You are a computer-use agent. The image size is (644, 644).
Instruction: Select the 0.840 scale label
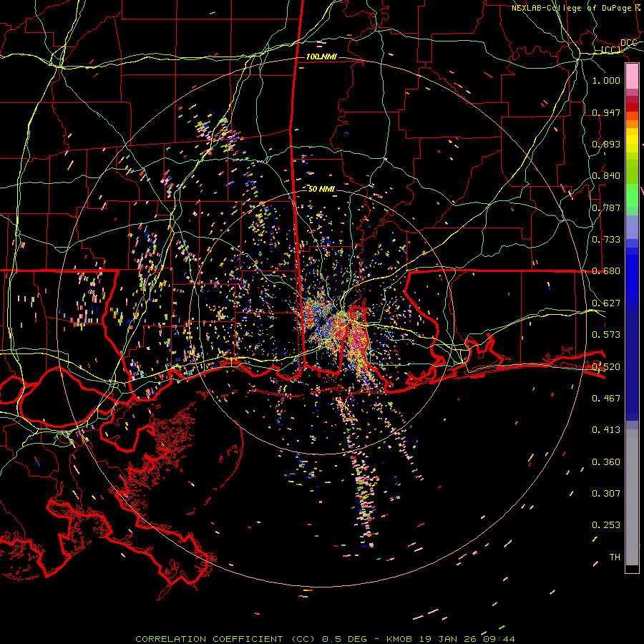(606, 175)
